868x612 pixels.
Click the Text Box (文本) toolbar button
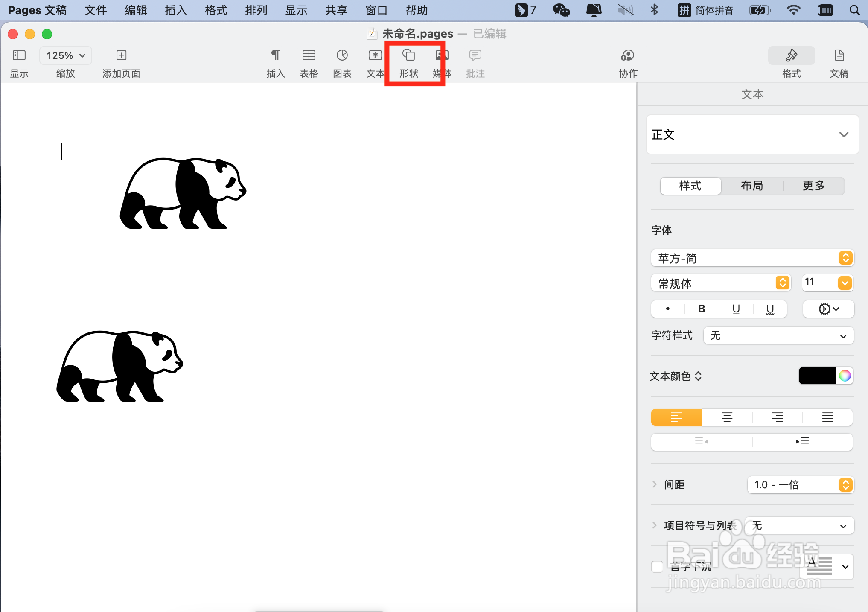coord(375,56)
